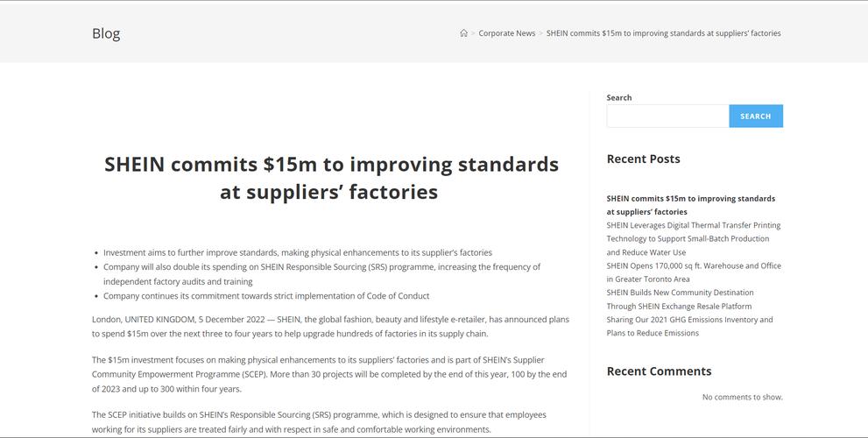This screenshot has height=438, width=868.
Task: Open post about SHEIN Exchange Resale Platform
Action: coord(680,300)
